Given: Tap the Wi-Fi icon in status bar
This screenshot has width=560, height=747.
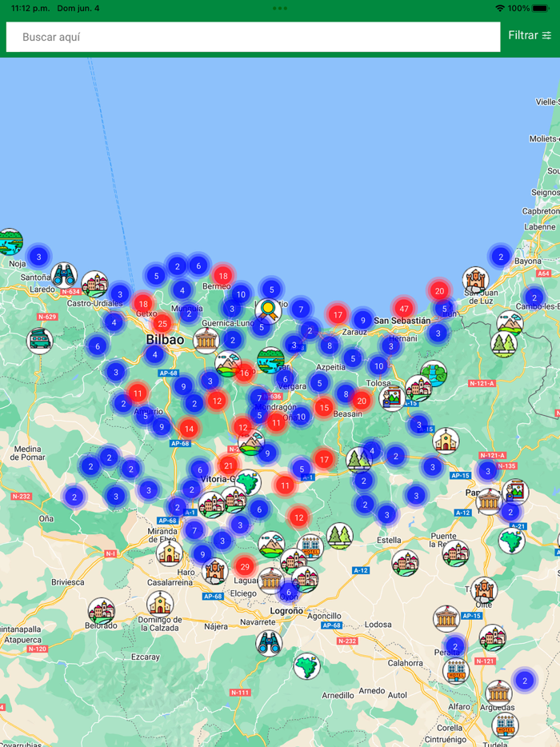Looking at the screenshot, I should click(x=499, y=8).
